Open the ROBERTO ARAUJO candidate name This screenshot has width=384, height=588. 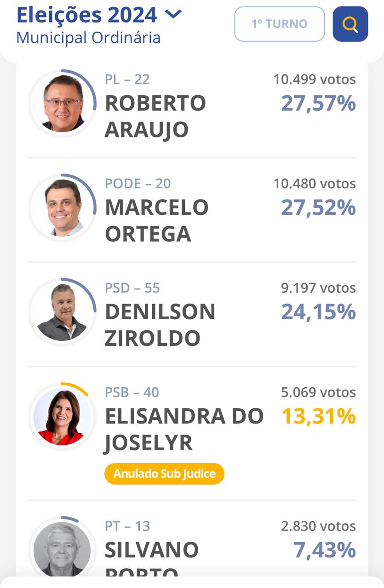coord(155,116)
